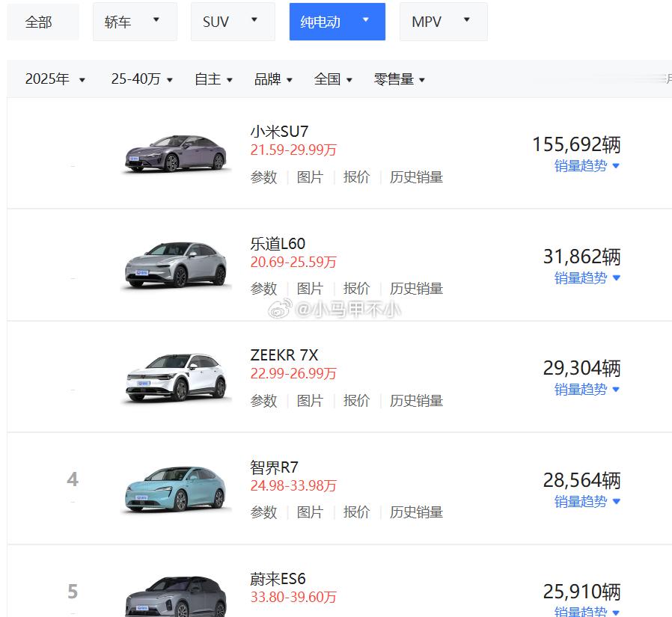Open 历史销量 for ZEEKR 7X
This screenshot has width=672, height=617.
(416, 401)
